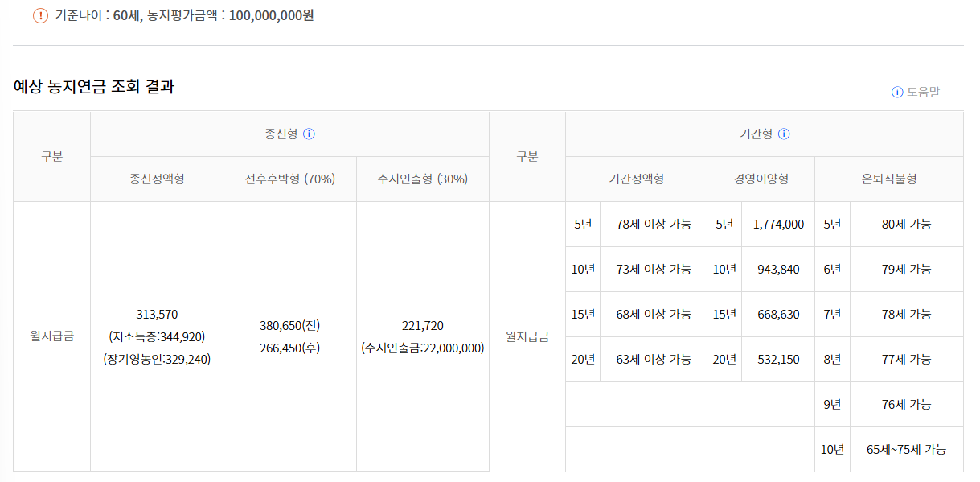Select the 전후후박형 (70%) column header
Screen dimensions: 980x482
[289, 178]
